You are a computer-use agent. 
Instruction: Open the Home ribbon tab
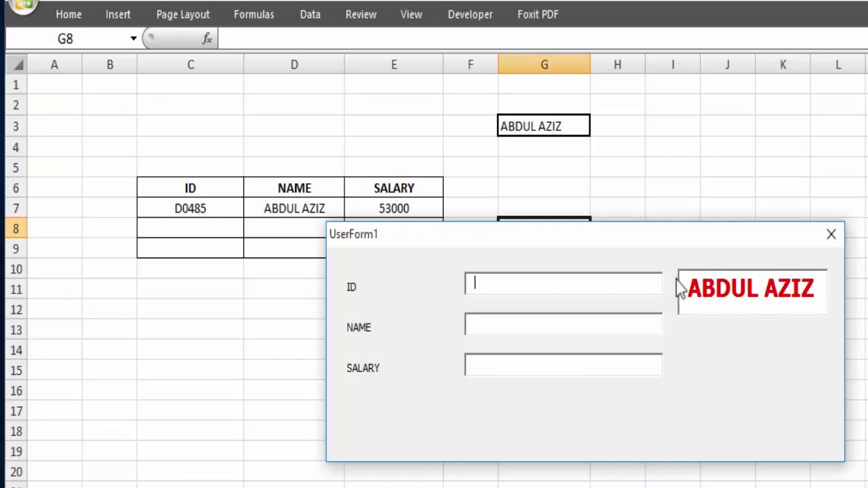[68, 14]
